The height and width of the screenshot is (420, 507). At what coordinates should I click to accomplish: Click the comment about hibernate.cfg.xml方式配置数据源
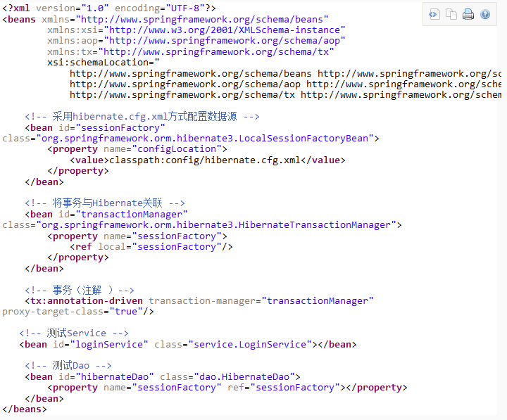click(x=142, y=116)
